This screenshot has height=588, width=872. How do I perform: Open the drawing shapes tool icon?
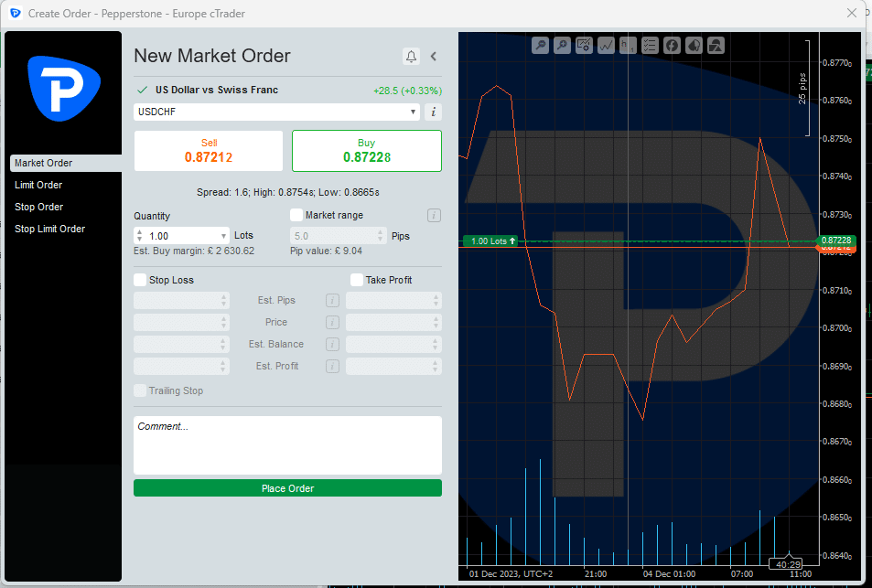point(716,45)
